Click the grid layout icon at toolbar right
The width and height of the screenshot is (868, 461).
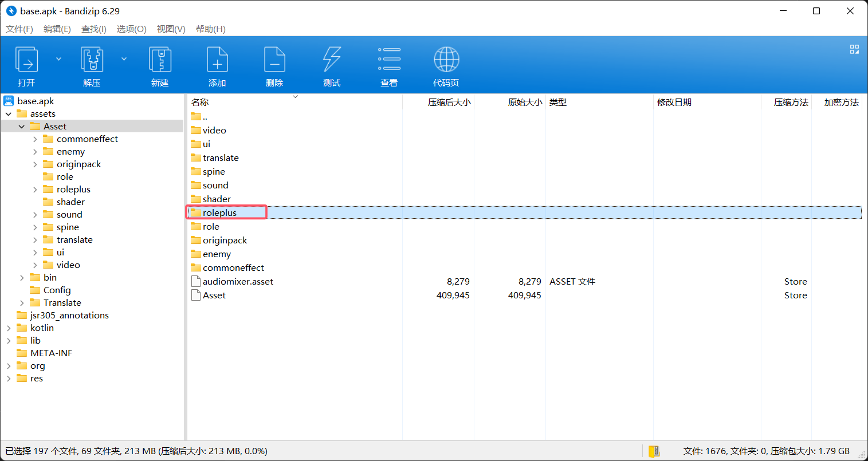pyautogui.click(x=854, y=49)
